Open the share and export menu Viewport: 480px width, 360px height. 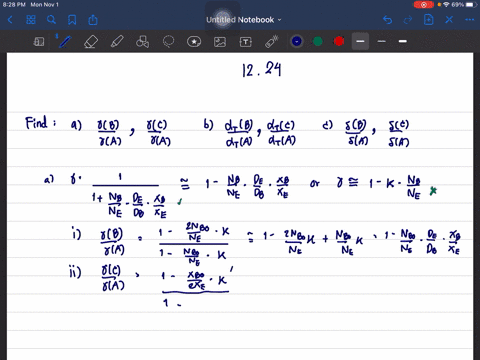pyautogui.click(x=93, y=20)
